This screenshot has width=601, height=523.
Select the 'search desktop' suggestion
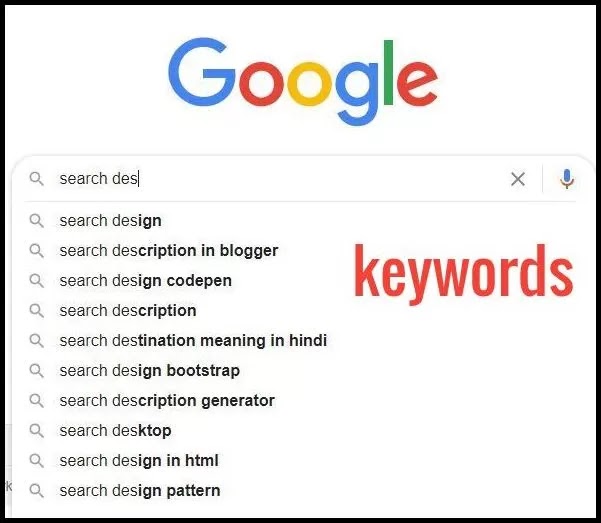(x=115, y=431)
